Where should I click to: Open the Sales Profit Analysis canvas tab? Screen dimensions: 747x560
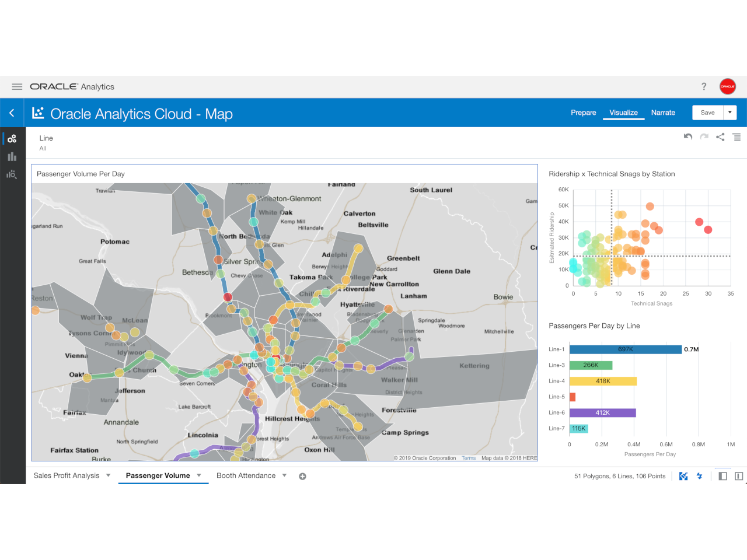pyautogui.click(x=67, y=475)
